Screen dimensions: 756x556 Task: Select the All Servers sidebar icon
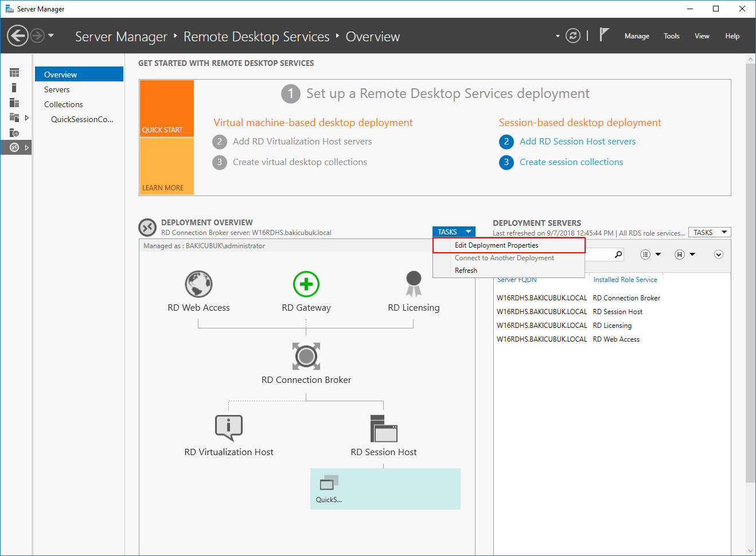point(14,103)
